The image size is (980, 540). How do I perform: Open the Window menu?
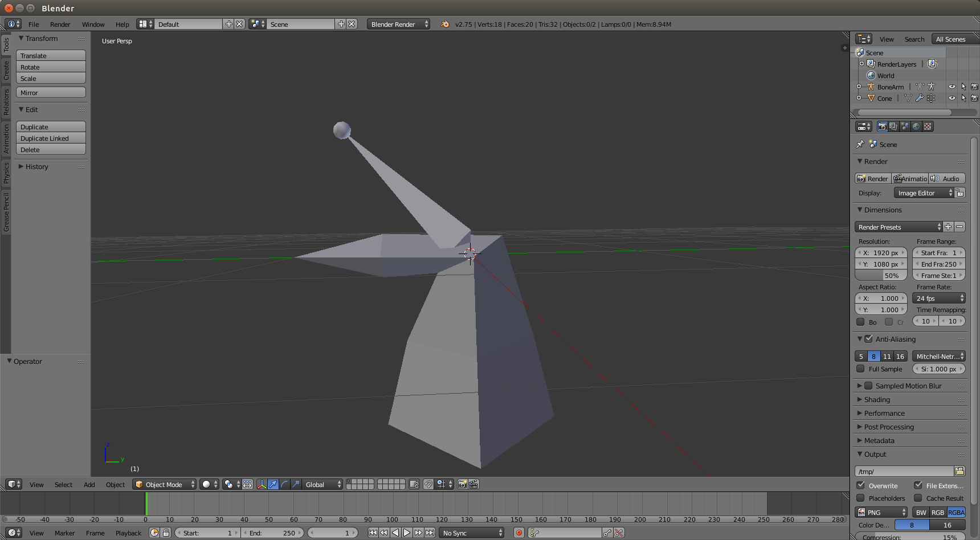coord(93,24)
